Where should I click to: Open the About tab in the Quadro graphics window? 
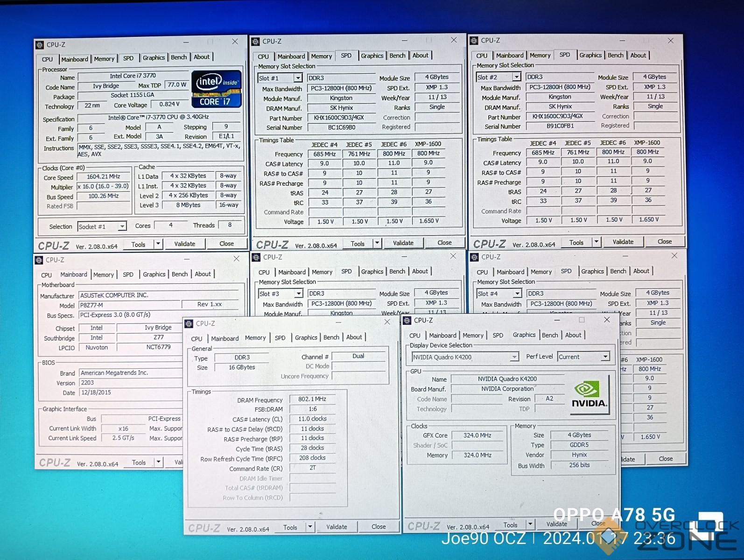pos(573,335)
